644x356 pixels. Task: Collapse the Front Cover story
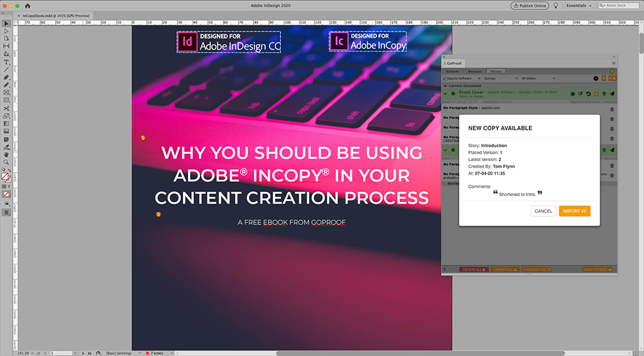tap(445, 94)
